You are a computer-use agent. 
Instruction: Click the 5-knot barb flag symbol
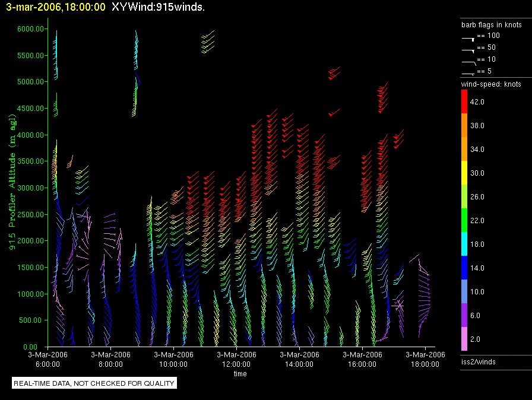point(468,73)
